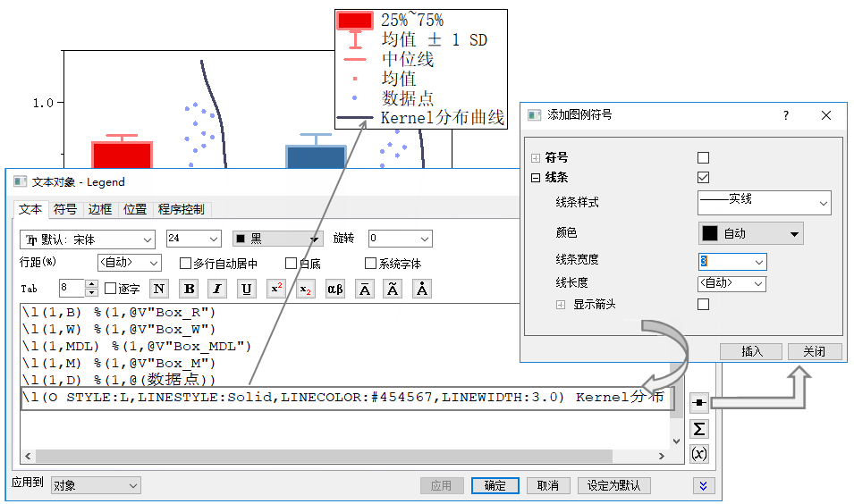The image size is (854, 504).
Task: Expand the 符号 symbol section
Action: click(x=536, y=157)
